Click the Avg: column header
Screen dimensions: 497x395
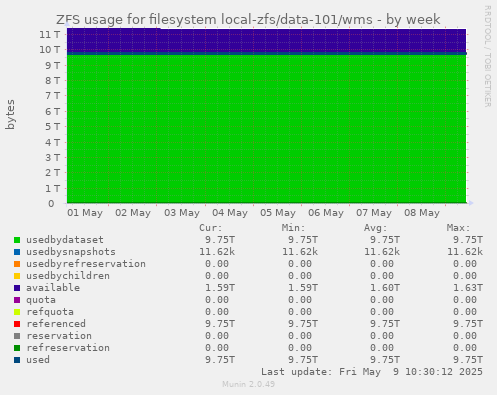(x=376, y=228)
